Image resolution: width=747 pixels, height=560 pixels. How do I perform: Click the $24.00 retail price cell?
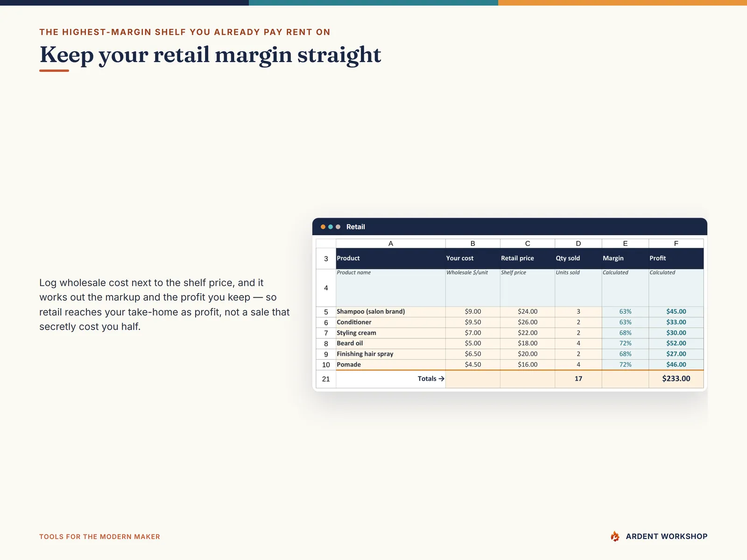coord(528,312)
